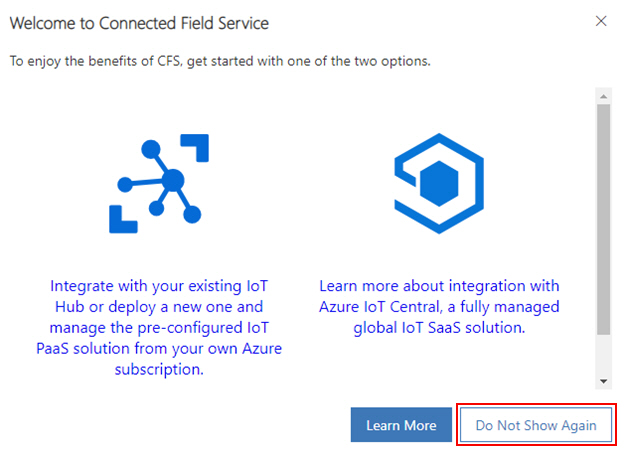Click the 'To enjoy the benefits of CFS' description

click(x=220, y=61)
